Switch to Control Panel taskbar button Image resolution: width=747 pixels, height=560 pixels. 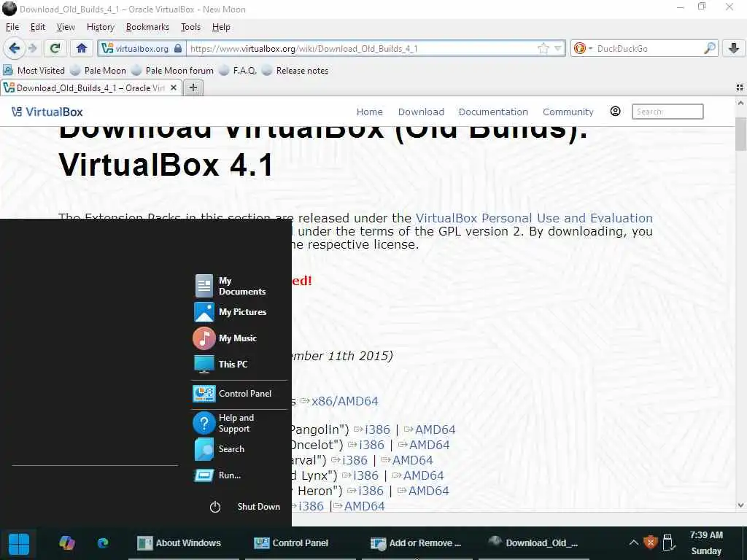pyautogui.click(x=300, y=543)
